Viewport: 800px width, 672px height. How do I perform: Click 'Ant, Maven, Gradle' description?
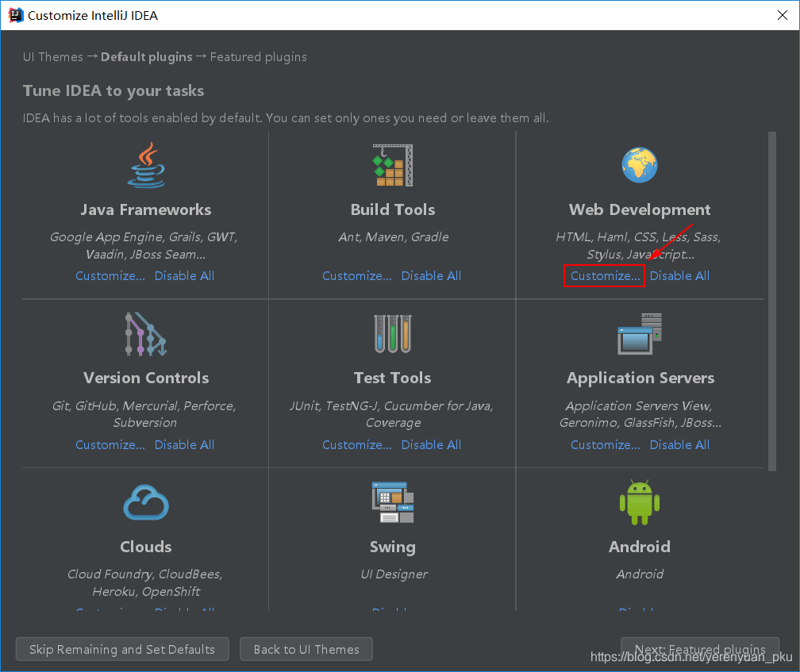tap(394, 237)
